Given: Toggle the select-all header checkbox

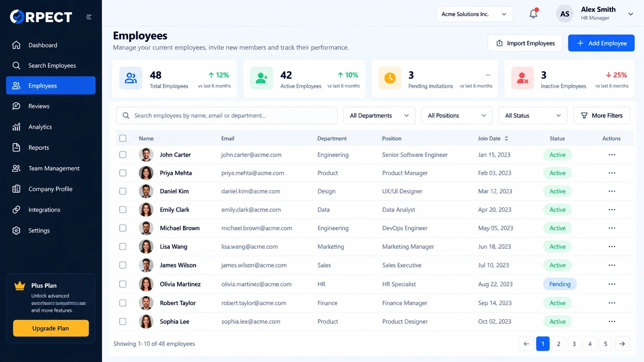Looking at the screenshot, I should (x=123, y=138).
